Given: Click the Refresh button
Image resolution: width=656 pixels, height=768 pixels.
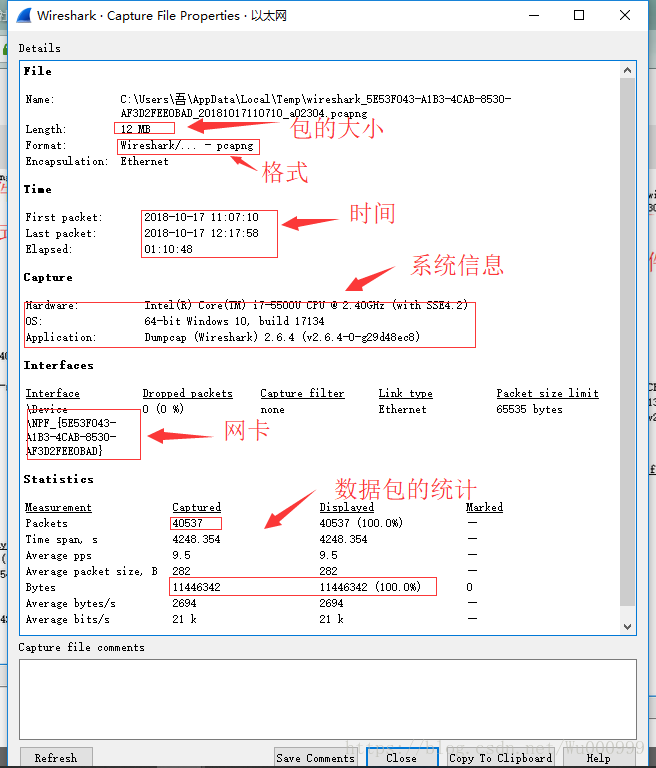Looking at the screenshot, I should [56, 758].
